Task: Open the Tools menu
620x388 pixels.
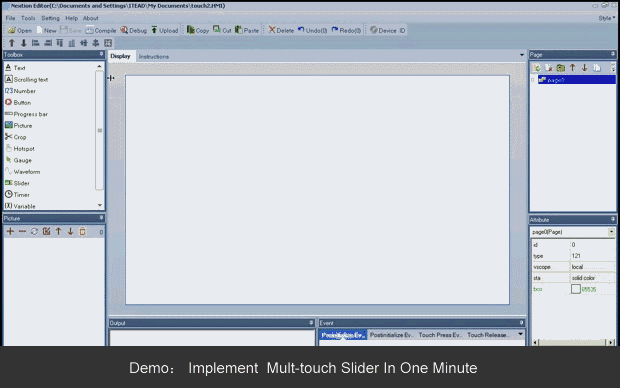Action: 28,18
